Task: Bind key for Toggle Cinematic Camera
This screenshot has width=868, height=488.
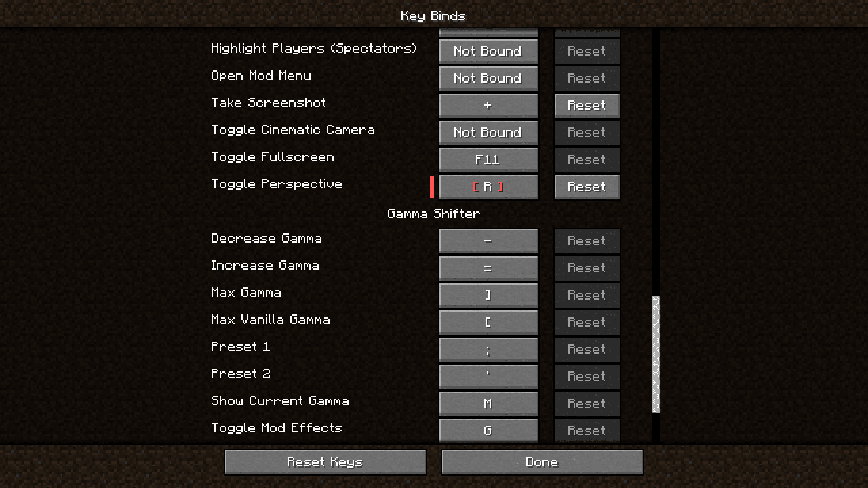Action: 488,132
